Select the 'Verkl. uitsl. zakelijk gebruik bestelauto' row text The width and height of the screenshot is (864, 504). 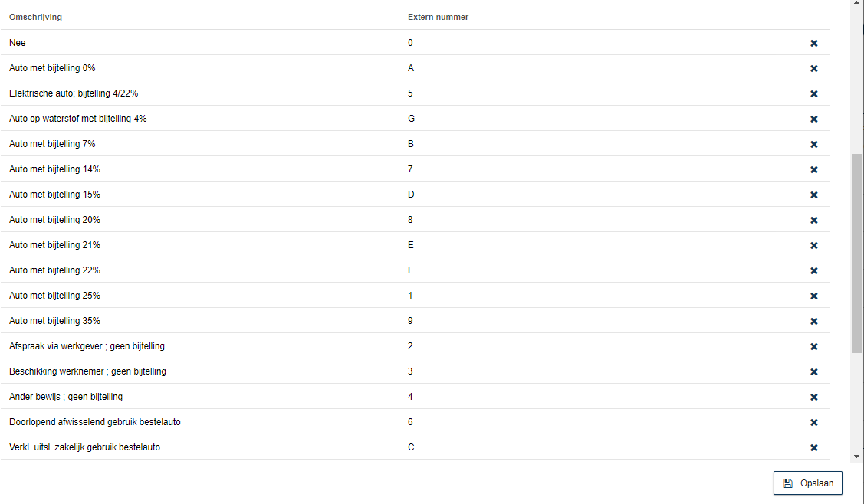(x=84, y=447)
